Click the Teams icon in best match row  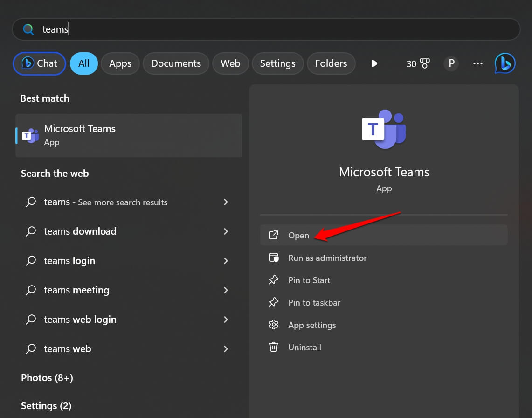click(30, 135)
